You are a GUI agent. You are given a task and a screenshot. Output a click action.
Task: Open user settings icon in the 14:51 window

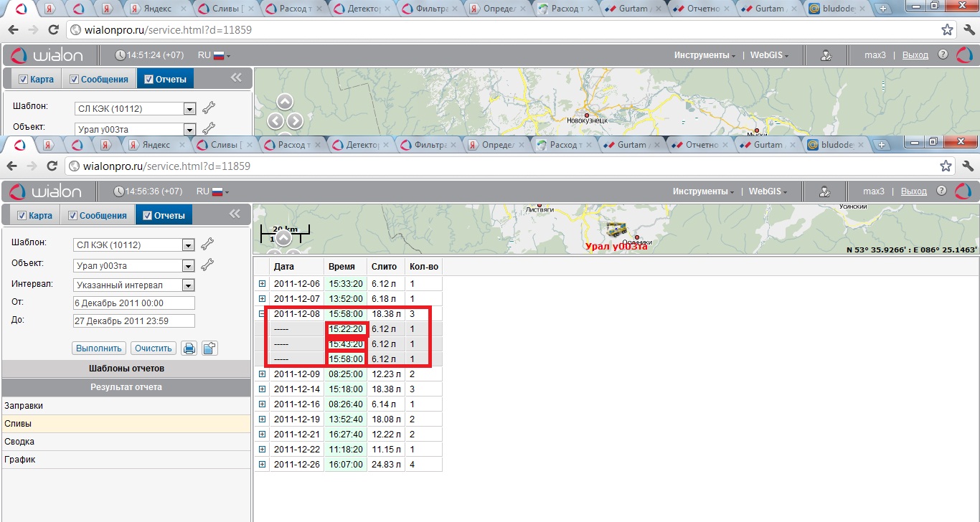point(827,55)
